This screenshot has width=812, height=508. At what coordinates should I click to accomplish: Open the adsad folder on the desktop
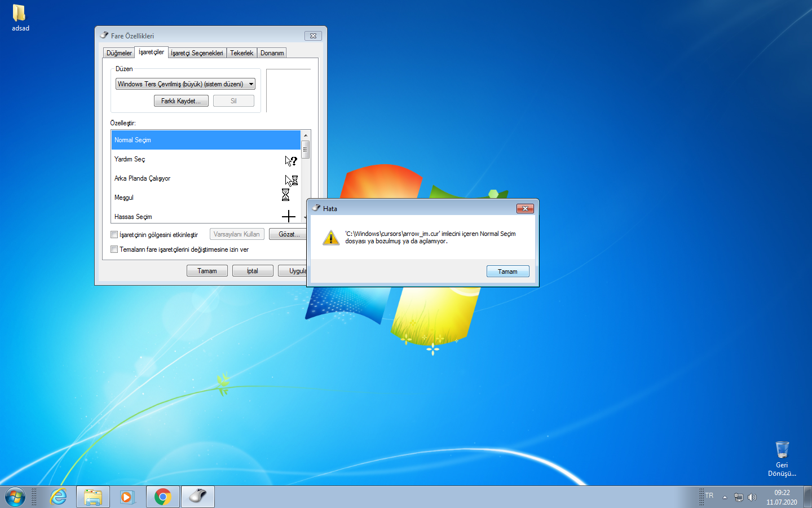pos(20,17)
